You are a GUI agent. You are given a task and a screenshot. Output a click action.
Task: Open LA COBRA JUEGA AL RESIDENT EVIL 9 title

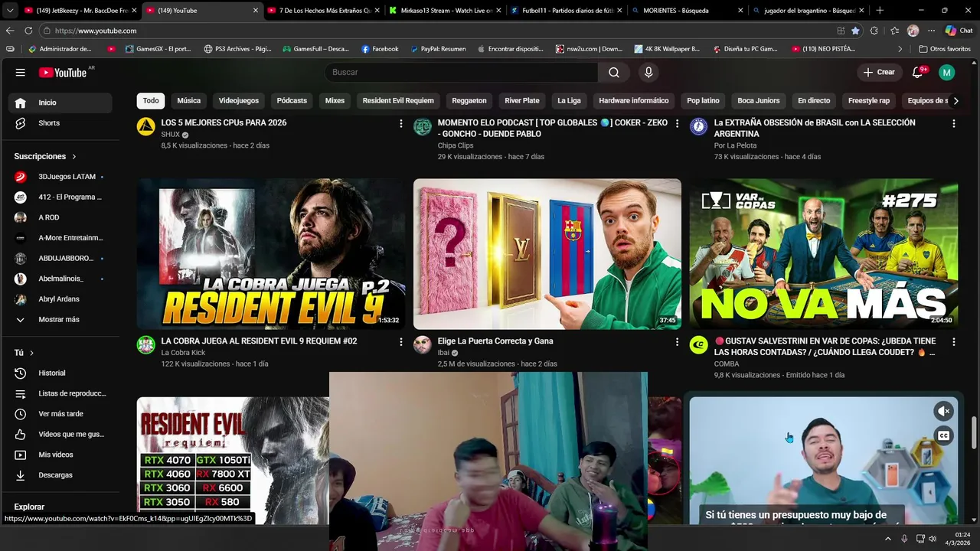point(259,341)
